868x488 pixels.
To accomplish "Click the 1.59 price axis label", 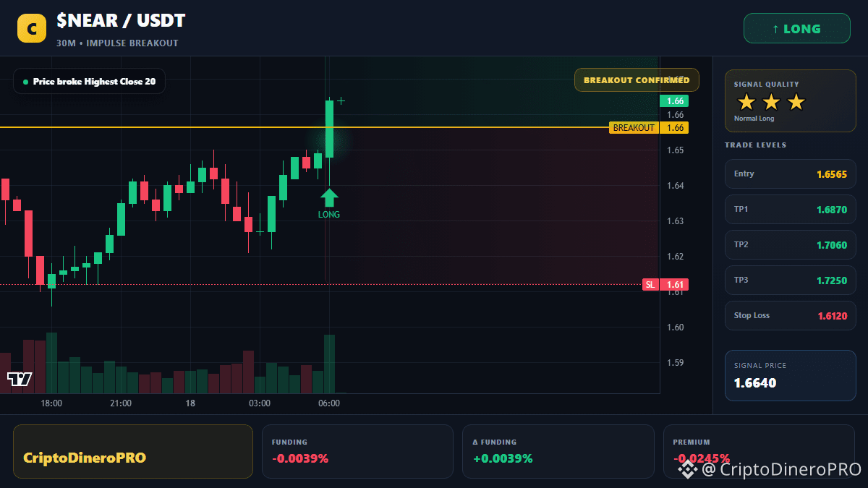I will click(676, 363).
